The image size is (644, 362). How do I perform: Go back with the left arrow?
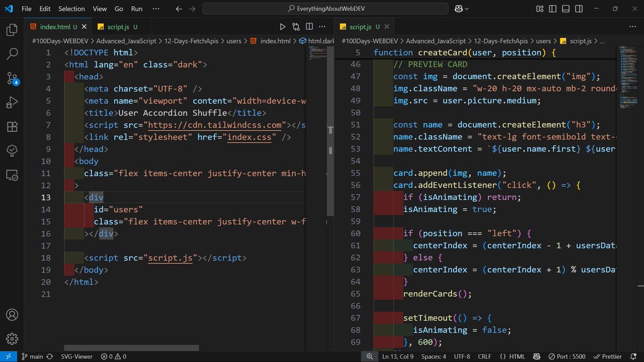pos(179,9)
